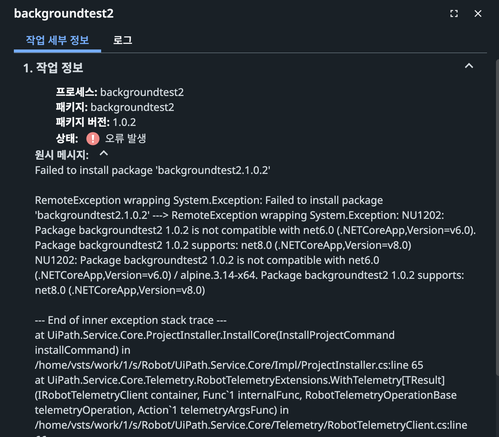Viewport: 499px width, 437px height.
Task: Click the RobotTelemetryClient.cs path line
Action: tap(251, 425)
